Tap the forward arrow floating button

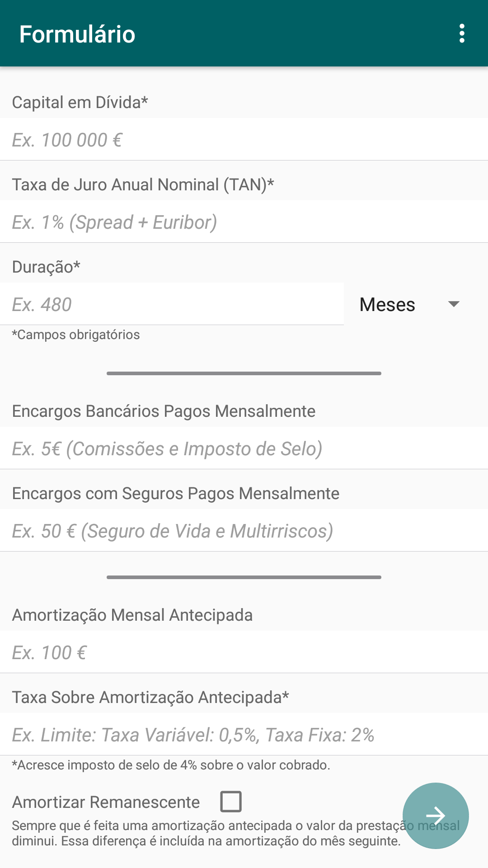pos(436,816)
